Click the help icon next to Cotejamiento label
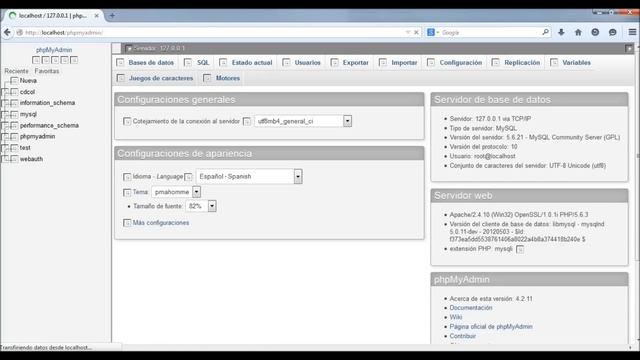Viewport: 640px width, 360px height. 247,121
